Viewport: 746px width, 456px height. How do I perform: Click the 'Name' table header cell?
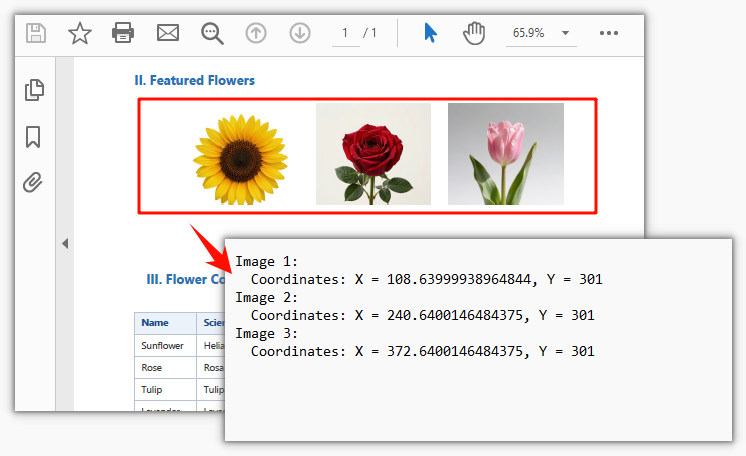click(x=166, y=323)
